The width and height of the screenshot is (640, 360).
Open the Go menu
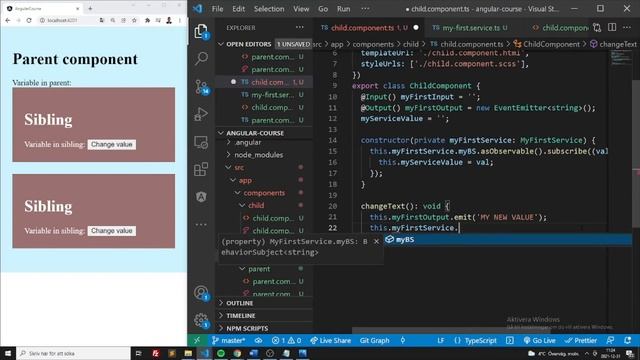(x=323, y=9)
